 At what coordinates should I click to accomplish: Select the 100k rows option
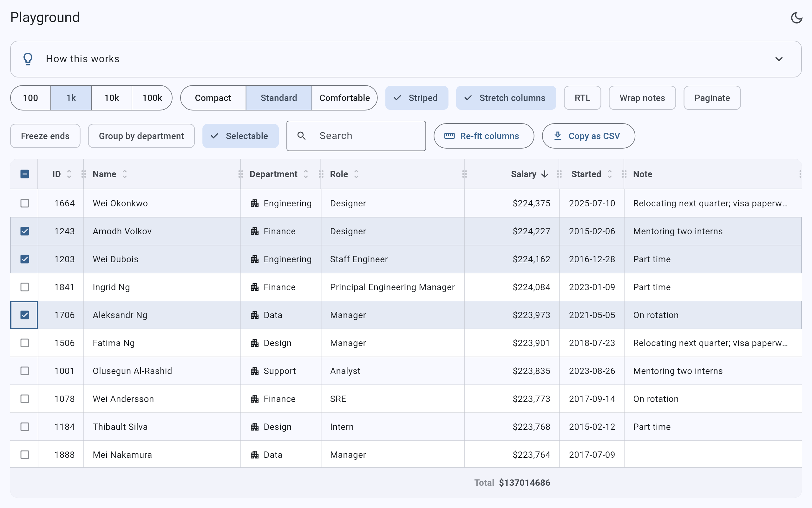(152, 98)
